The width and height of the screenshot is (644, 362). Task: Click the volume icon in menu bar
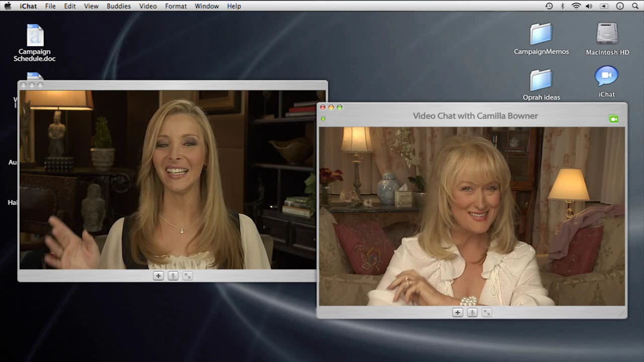pos(589,6)
